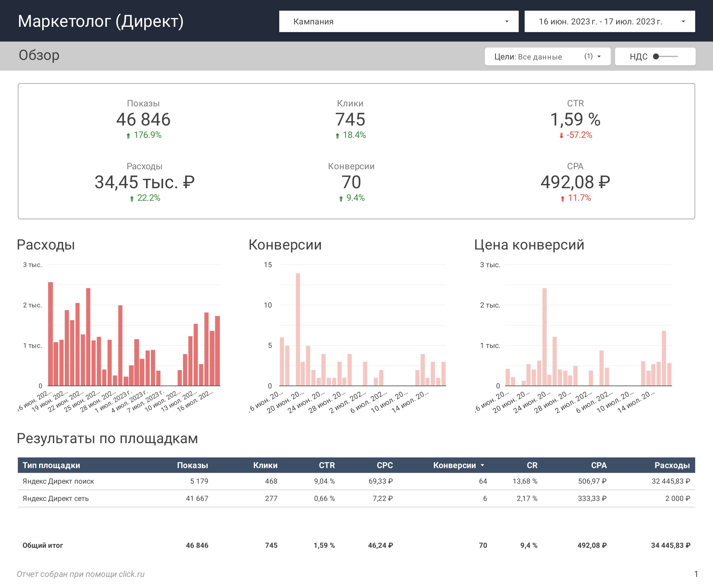Click the red up arrow under CPA
The width and height of the screenshot is (713, 588).
point(563,198)
